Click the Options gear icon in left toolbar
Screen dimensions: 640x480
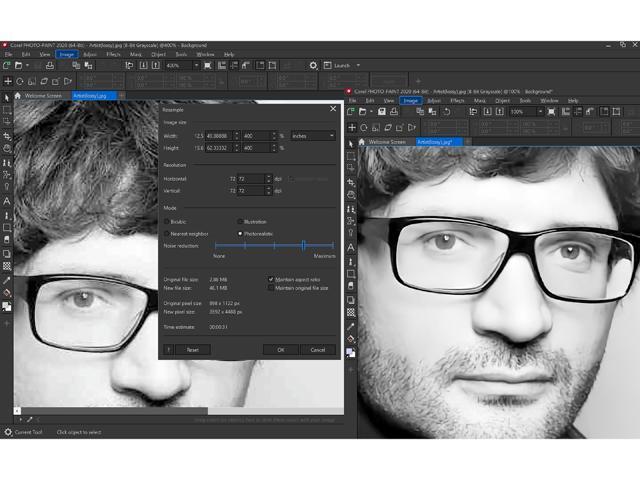(x=313, y=65)
